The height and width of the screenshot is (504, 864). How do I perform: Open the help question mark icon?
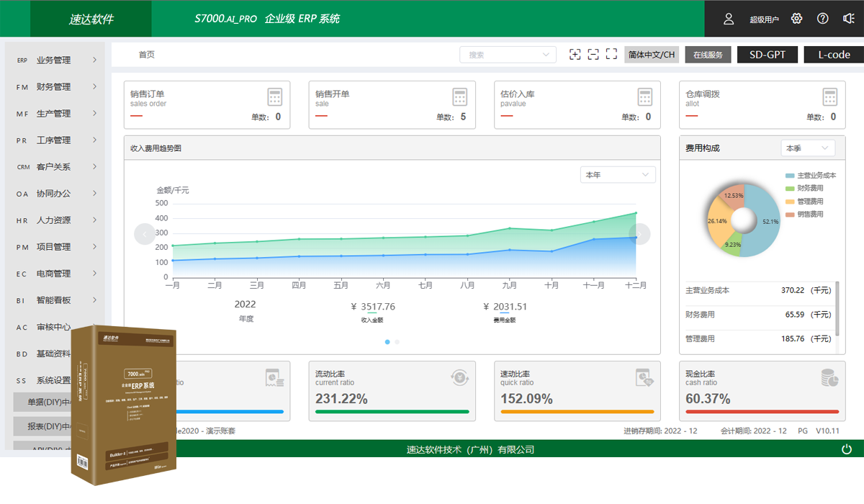pos(823,19)
